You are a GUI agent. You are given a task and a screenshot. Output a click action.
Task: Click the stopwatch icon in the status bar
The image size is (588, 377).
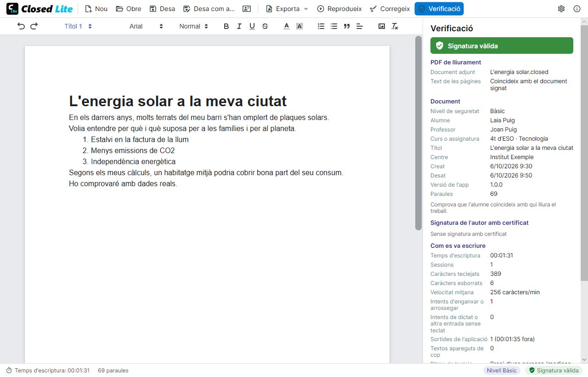pyautogui.click(x=9, y=370)
